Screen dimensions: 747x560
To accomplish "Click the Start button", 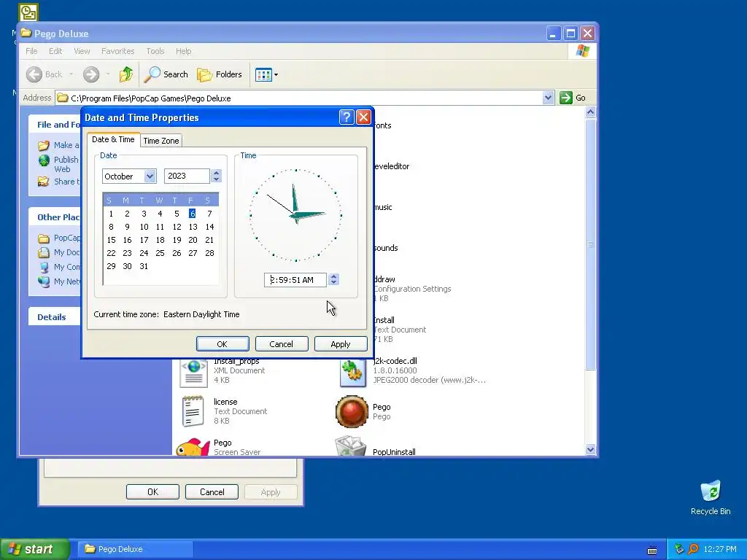I will (x=35, y=549).
